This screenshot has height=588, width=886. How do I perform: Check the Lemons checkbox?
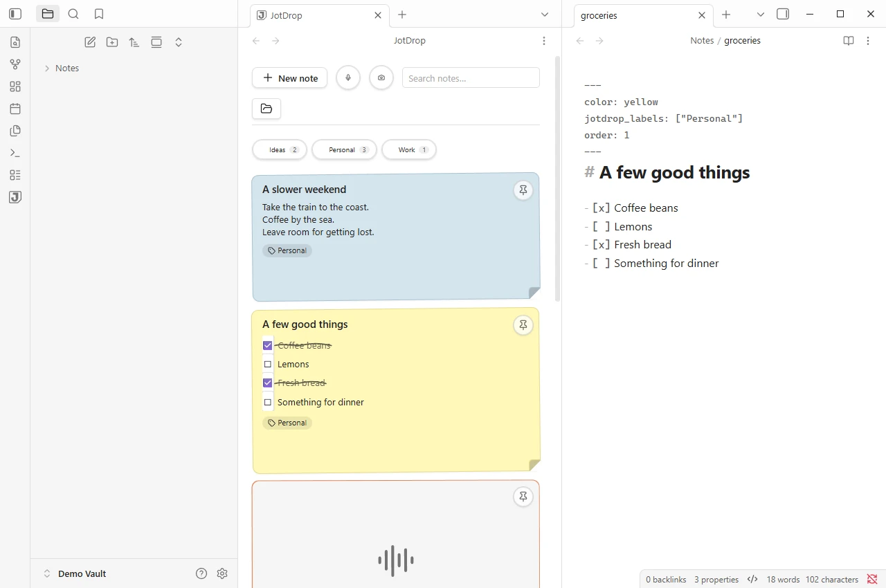click(x=268, y=364)
